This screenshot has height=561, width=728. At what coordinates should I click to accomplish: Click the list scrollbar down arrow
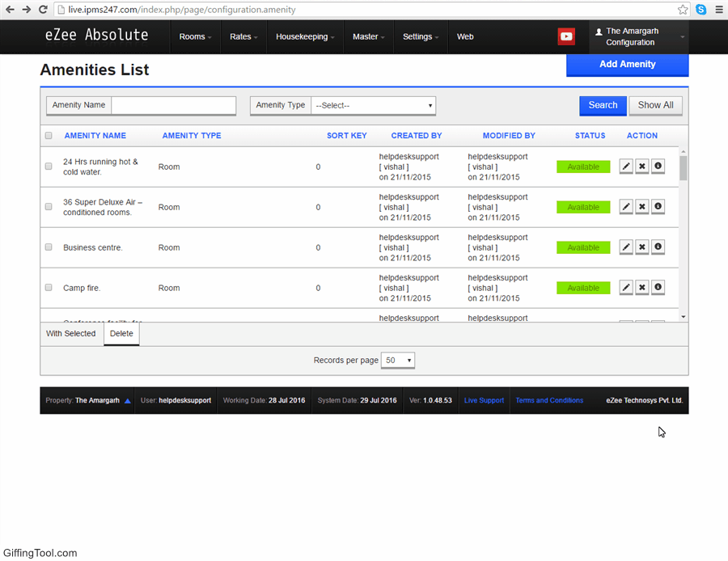[683, 317]
